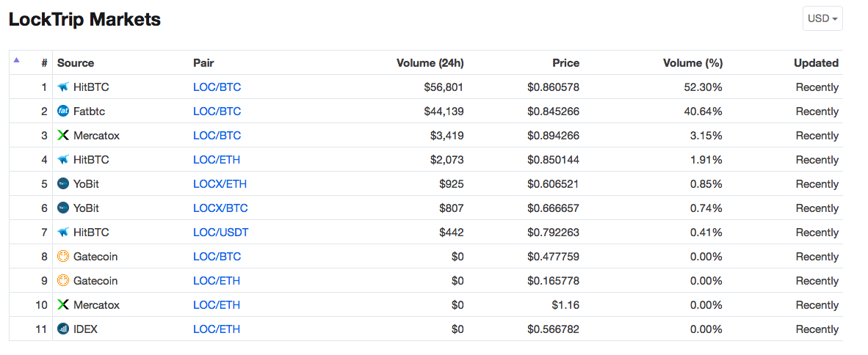
Task: Click the HitBTC name in row 1
Action: point(91,87)
